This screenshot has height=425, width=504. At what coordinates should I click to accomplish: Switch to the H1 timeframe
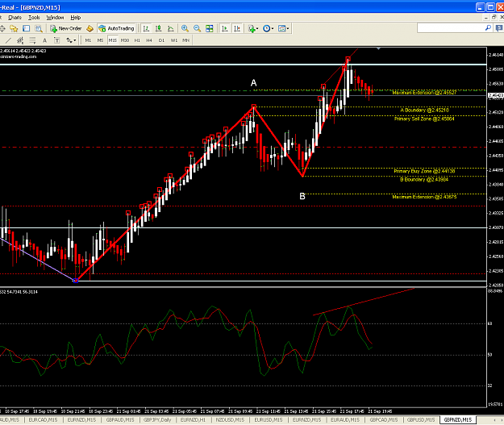coord(137,40)
